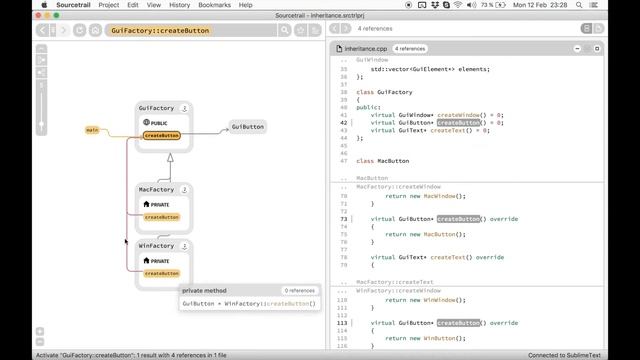Go to the project overview (home)
The width and height of the screenshot is (640, 360).
96,30
